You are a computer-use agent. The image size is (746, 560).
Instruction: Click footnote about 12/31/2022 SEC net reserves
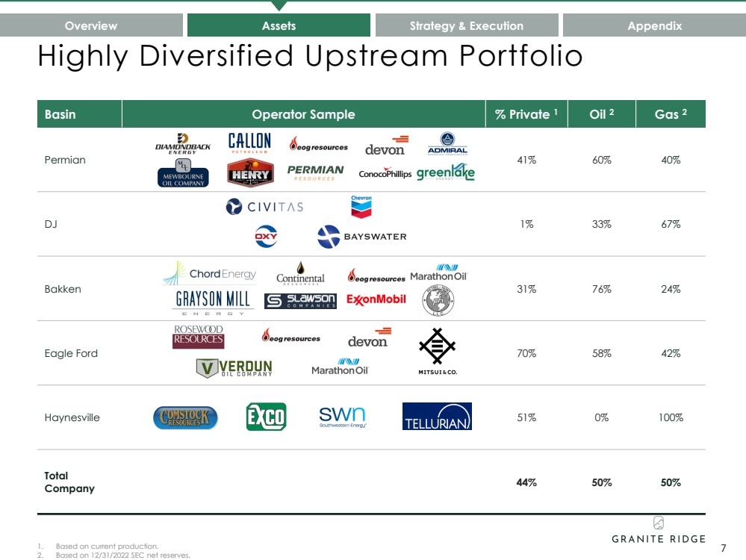pos(122,556)
